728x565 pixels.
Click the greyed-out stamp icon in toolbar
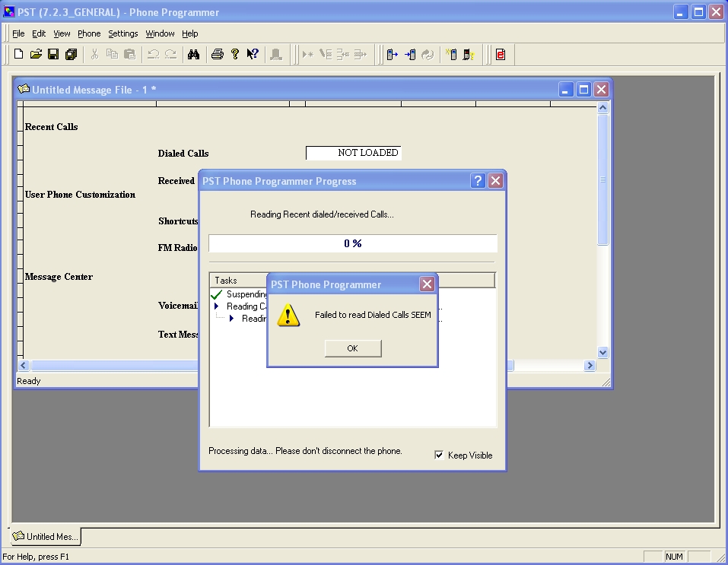(276, 54)
